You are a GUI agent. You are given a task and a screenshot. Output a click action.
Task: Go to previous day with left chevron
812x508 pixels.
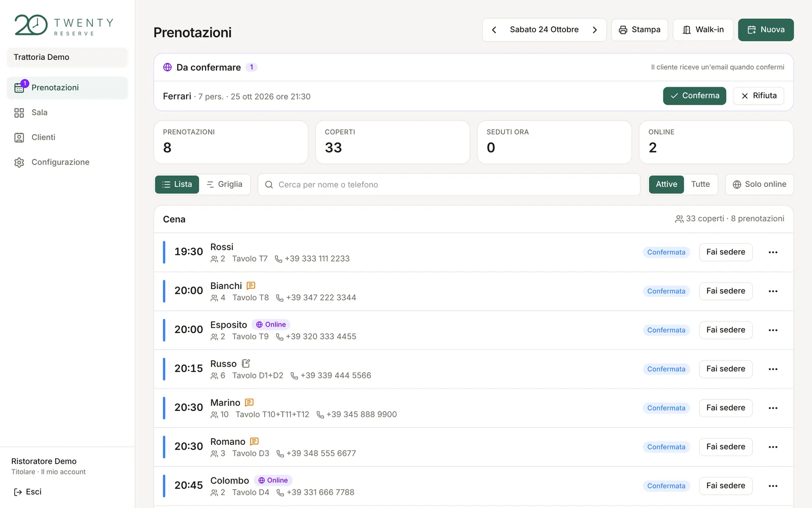click(x=494, y=30)
